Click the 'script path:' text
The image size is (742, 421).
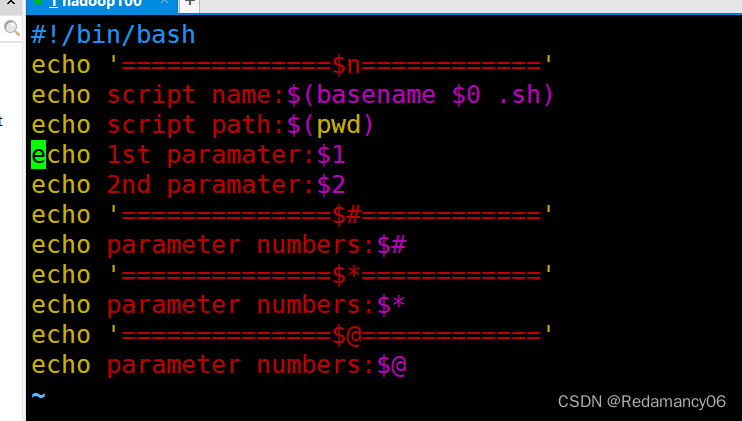(196, 125)
